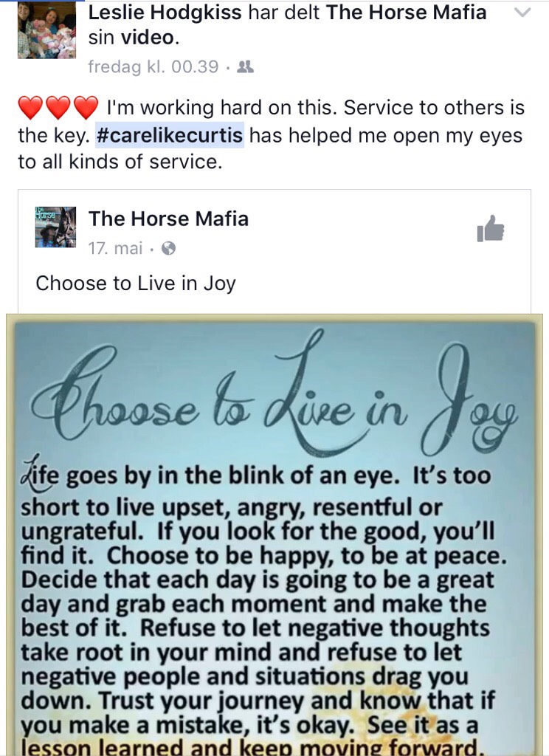Open the #carelikecurtis hashtag

(170, 135)
